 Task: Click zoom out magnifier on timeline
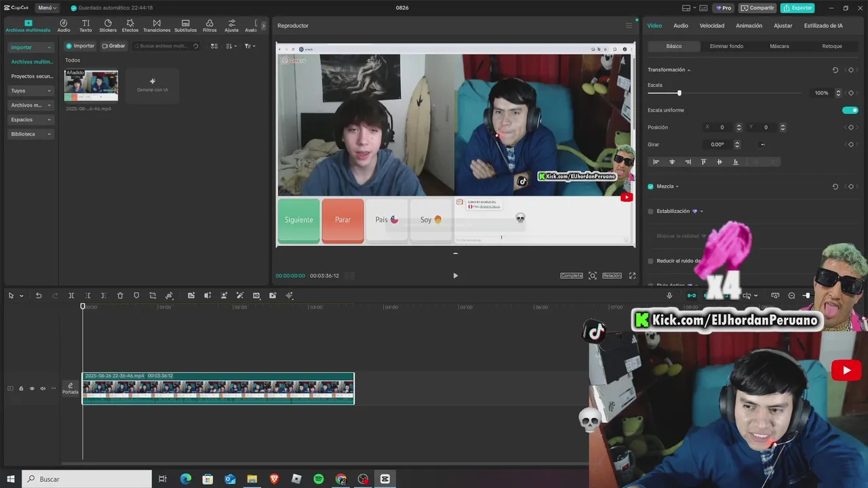click(791, 296)
